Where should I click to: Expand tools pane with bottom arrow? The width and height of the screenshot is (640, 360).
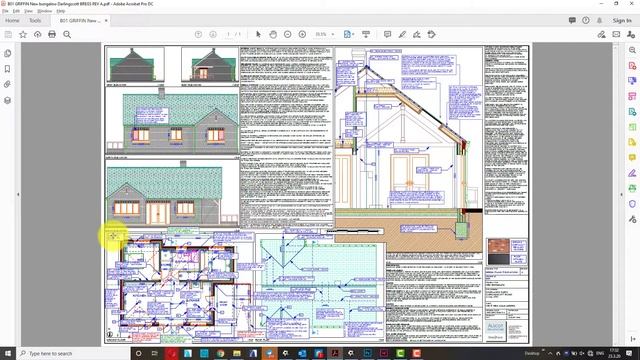click(633, 339)
